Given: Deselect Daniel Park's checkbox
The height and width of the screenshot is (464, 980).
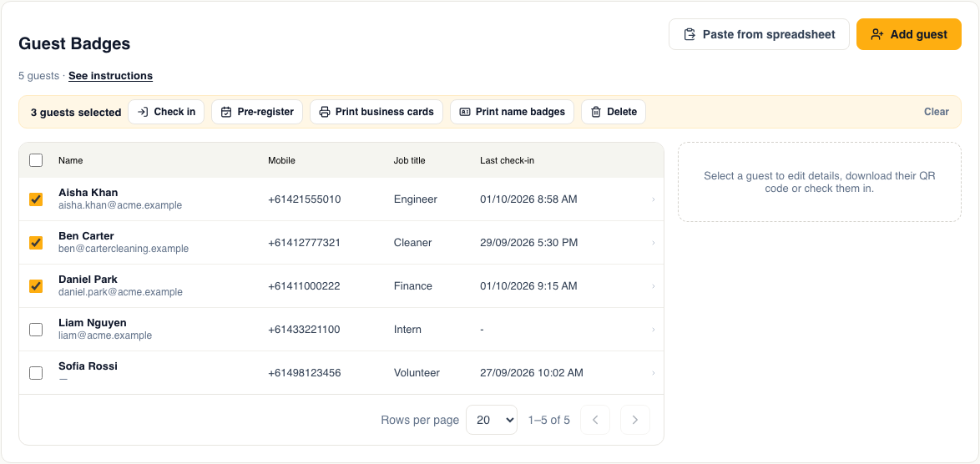Looking at the screenshot, I should click(36, 286).
